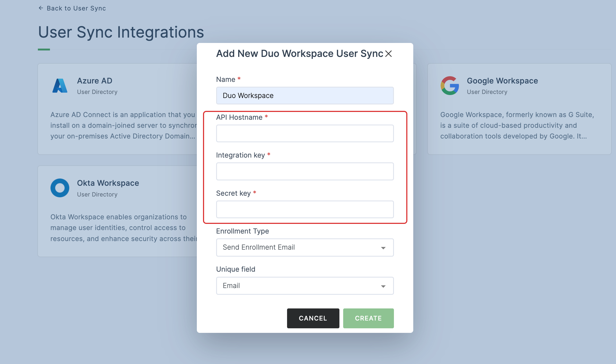Viewport: 616px width, 364px height.
Task: Click the back arrow icon
Action: 41,8
